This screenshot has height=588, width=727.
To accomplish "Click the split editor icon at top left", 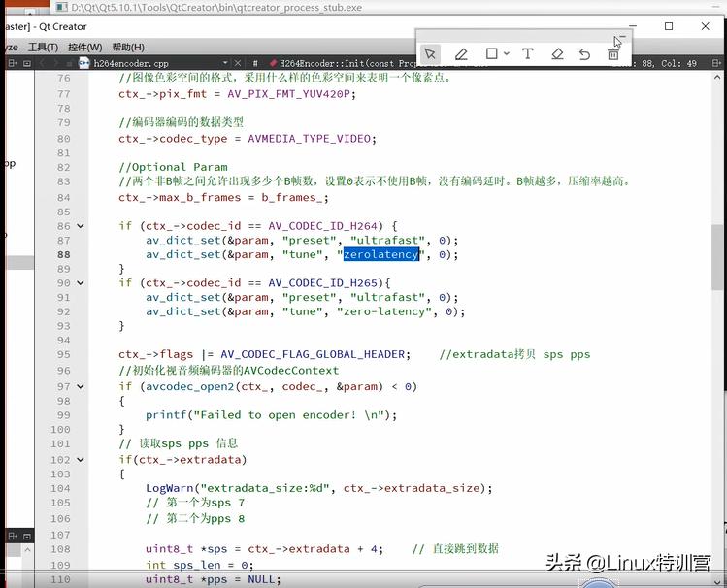I will (x=13, y=63).
